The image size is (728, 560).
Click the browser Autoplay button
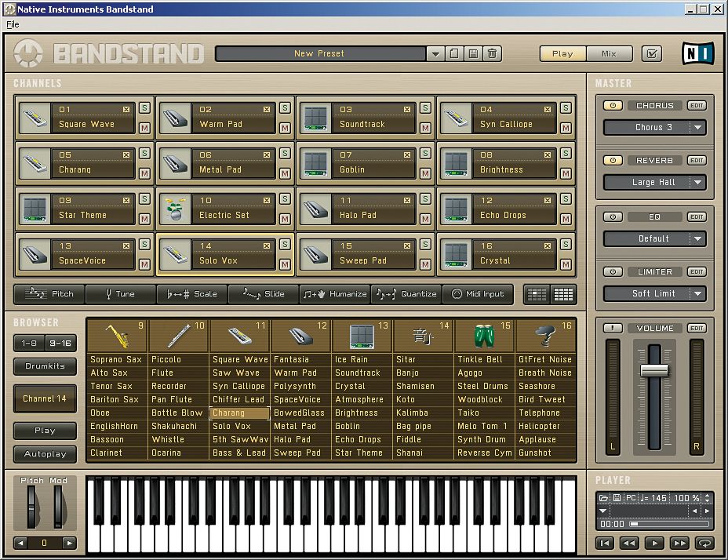point(45,453)
